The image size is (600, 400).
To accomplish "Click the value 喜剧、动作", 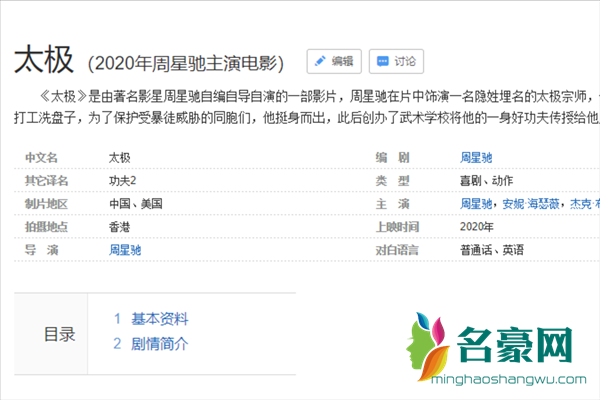I will coord(486,181).
